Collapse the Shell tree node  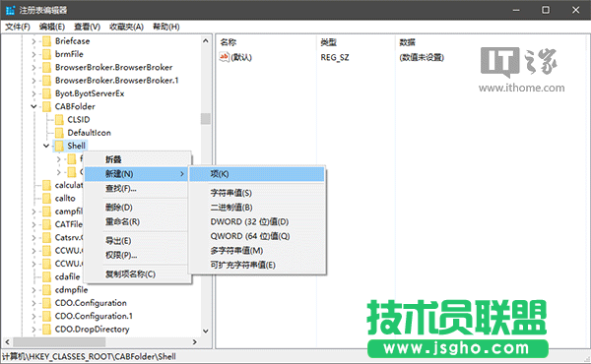[46, 146]
